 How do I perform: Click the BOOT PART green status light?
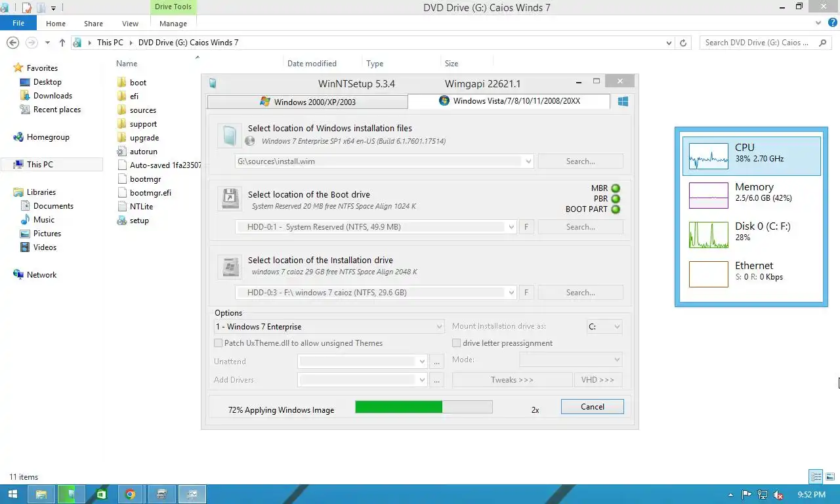point(616,209)
